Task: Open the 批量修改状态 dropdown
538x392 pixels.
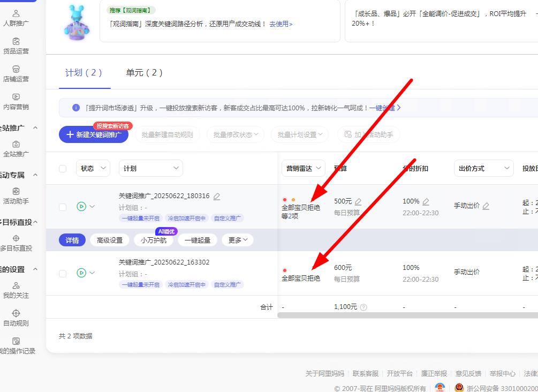Action: (x=236, y=134)
